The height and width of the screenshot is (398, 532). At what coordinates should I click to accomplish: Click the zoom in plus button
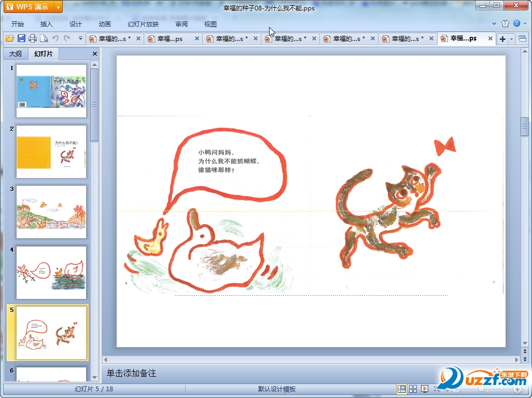[x=517, y=389]
